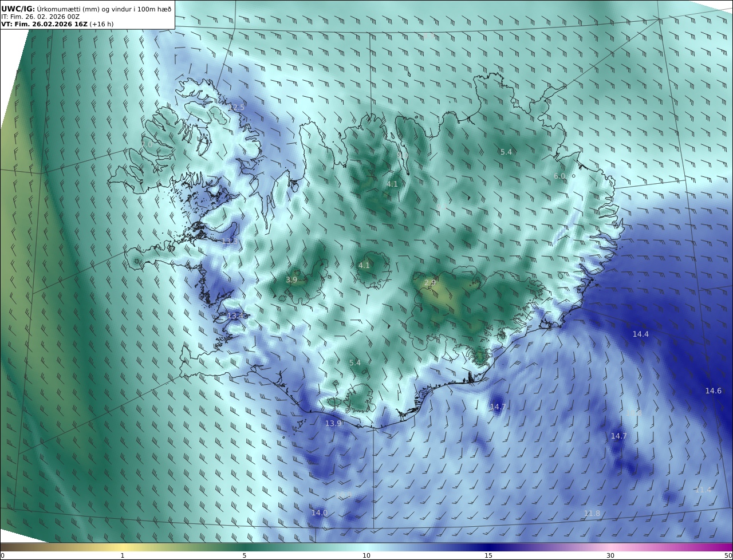
Task: Select the 14.4 value label
Action: (641, 334)
